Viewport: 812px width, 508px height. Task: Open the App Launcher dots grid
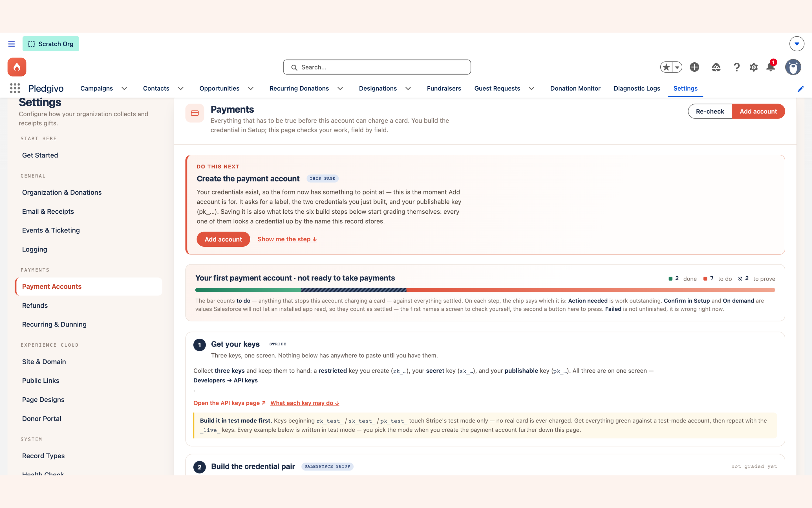pos(15,88)
